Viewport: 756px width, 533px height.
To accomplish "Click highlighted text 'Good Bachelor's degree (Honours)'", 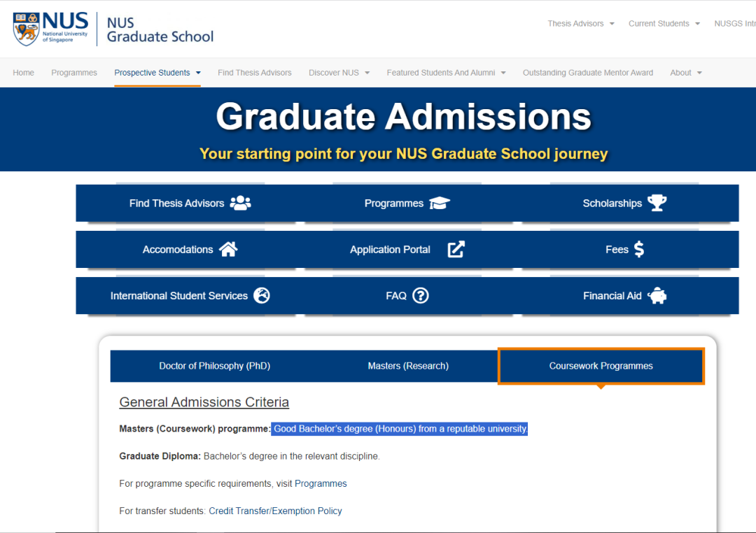I will pos(344,429).
